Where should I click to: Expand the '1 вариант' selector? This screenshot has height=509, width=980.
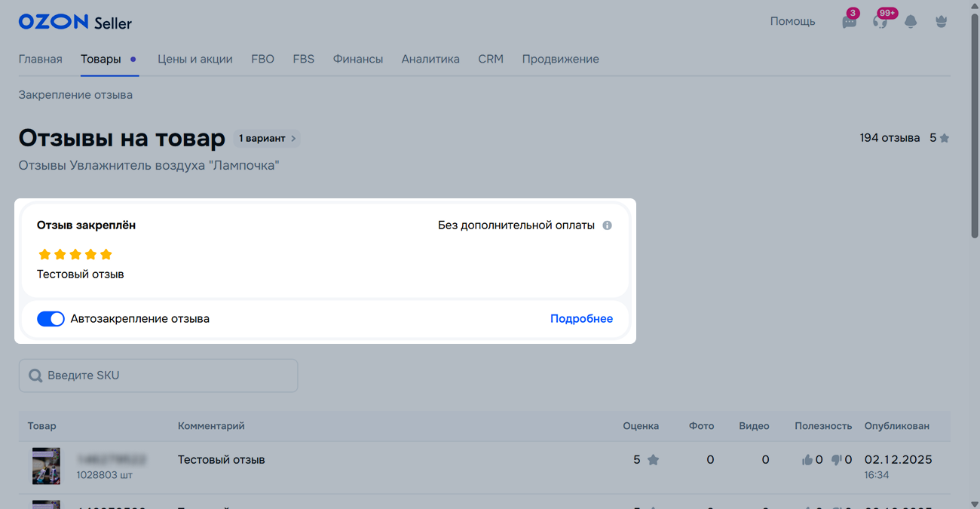tap(267, 139)
